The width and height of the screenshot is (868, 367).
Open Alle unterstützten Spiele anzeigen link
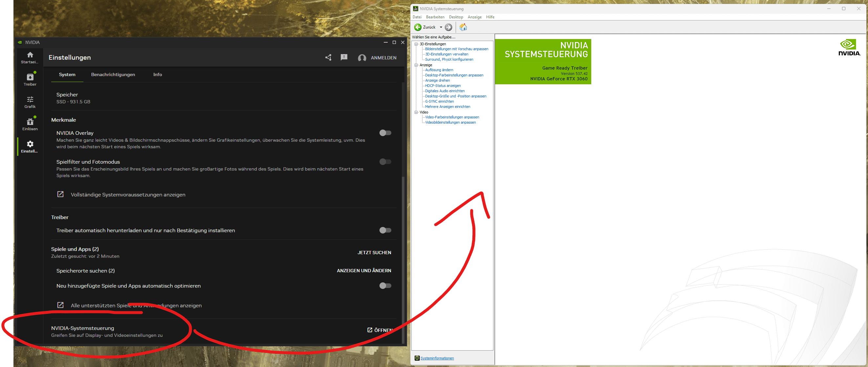[136, 305]
